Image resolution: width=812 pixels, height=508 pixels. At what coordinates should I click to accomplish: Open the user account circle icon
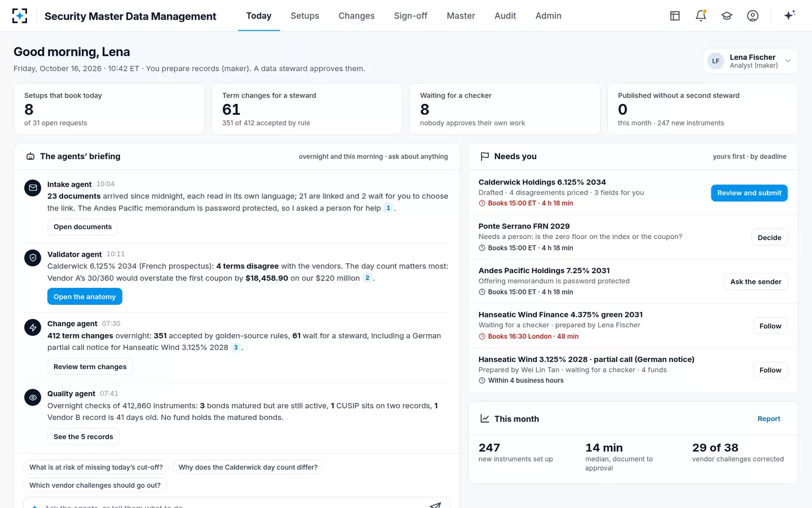pos(753,16)
